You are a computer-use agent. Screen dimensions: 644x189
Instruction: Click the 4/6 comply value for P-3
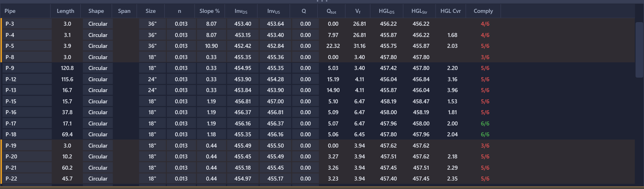485,24
